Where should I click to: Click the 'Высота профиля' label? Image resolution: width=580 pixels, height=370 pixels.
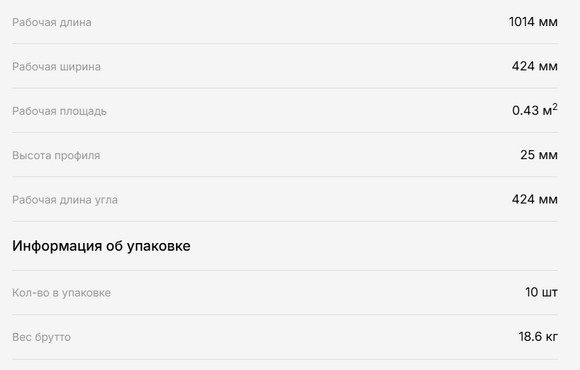[56, 155]
